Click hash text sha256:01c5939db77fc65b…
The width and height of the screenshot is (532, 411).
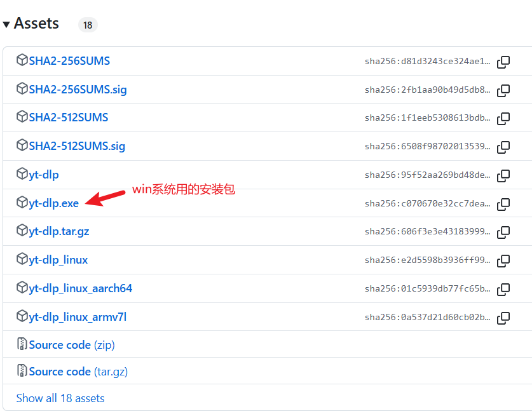[428, 288]
